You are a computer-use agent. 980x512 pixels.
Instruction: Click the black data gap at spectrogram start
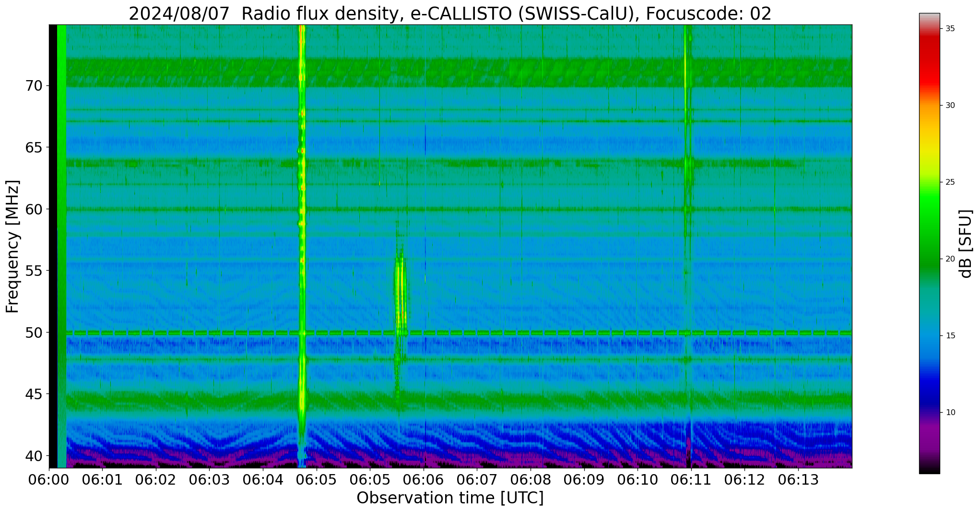coord(53,246)
